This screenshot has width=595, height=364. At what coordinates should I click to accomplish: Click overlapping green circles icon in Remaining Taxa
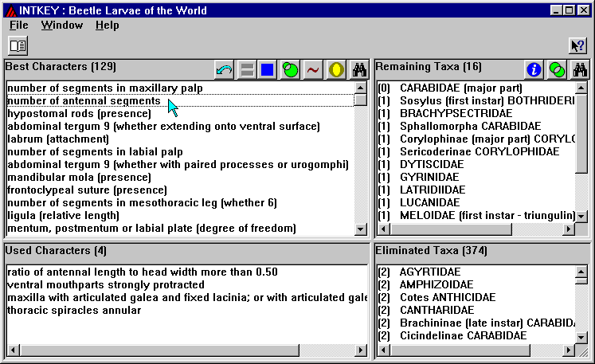[556, 70]
